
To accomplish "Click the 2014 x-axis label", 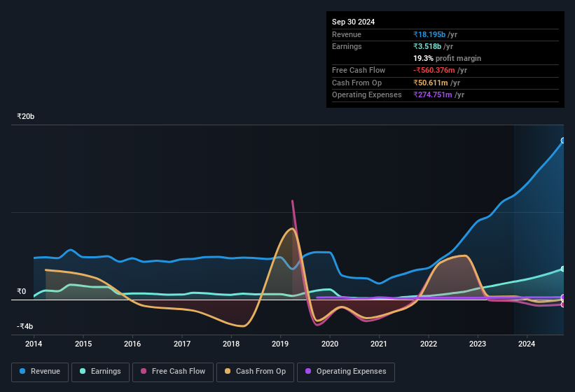I will coord(34,344).
